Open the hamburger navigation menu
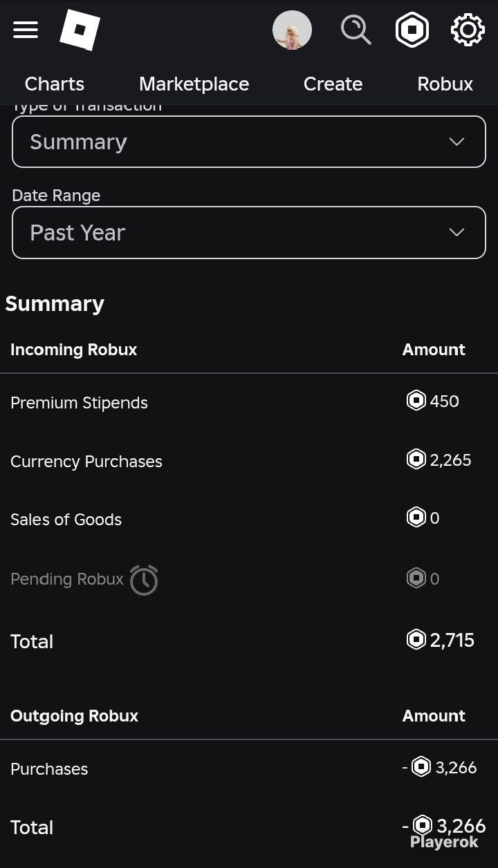498x868 pixels. (x=26, y=30)
